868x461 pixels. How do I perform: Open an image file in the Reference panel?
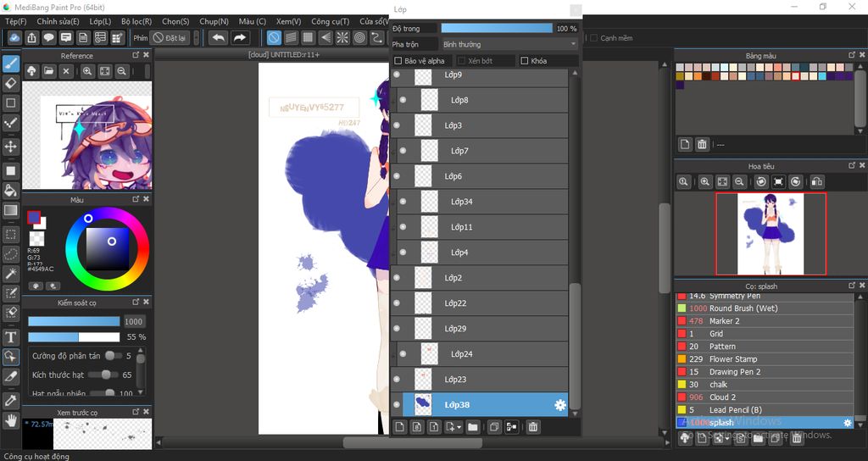48,71
